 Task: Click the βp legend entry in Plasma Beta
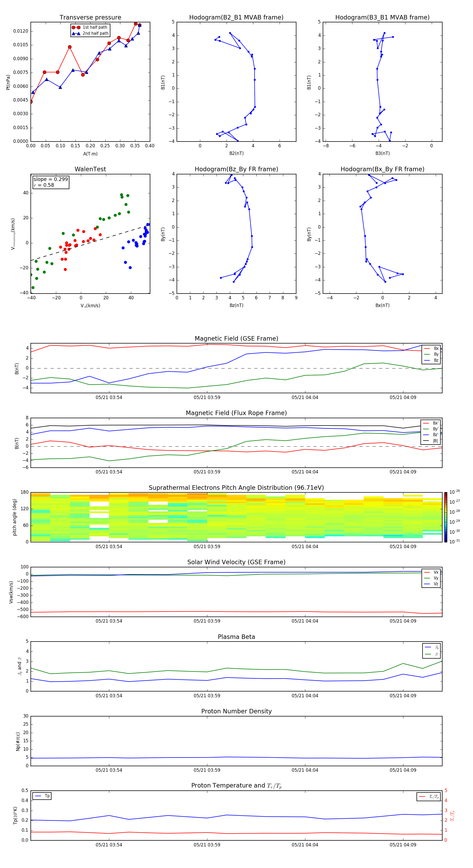click(x=431, y=647)
